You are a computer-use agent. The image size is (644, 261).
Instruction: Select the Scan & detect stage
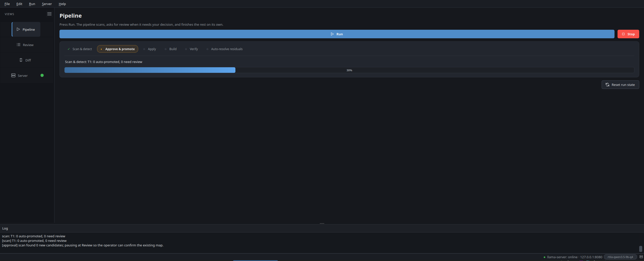pyautogui.click(x=80, y=49)
